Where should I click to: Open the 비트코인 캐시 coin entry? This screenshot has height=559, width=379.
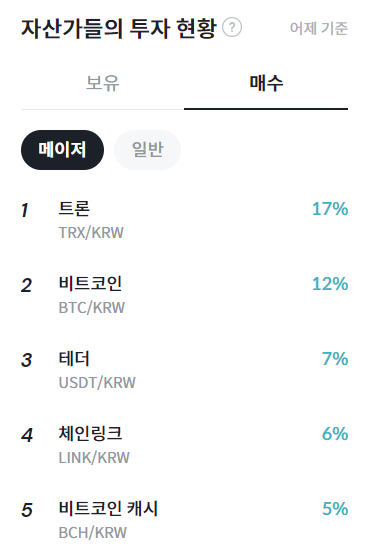tap(184, 520)
